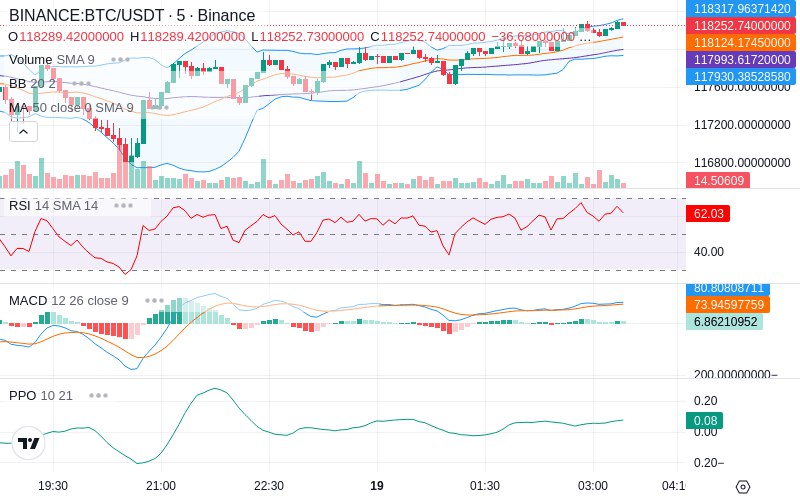Open more options for RSI 14 indicator
This screenshot has width=800, height=500.
tap(123, 206)
